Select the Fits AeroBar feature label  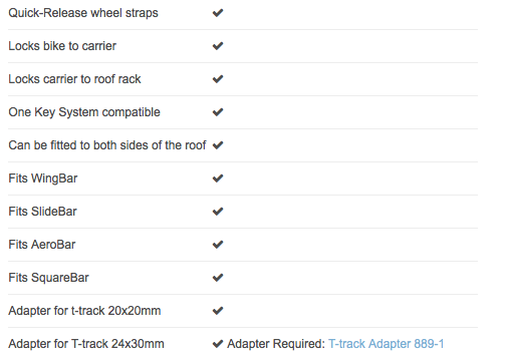[42, 245]
